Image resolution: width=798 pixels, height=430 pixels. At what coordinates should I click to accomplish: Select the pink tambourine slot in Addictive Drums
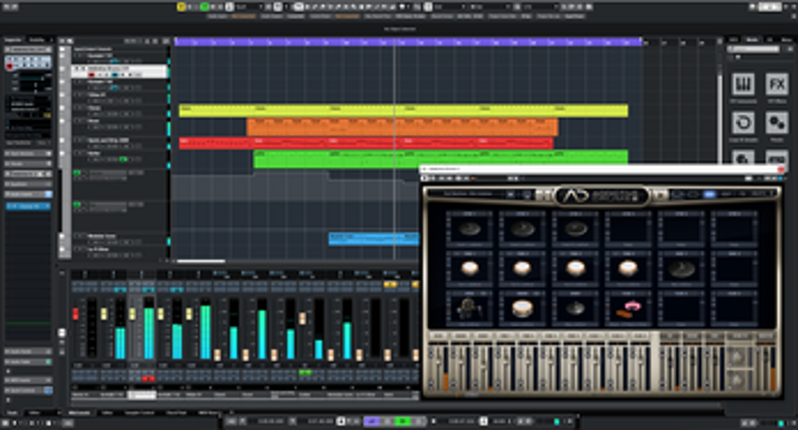click(628, 308)
